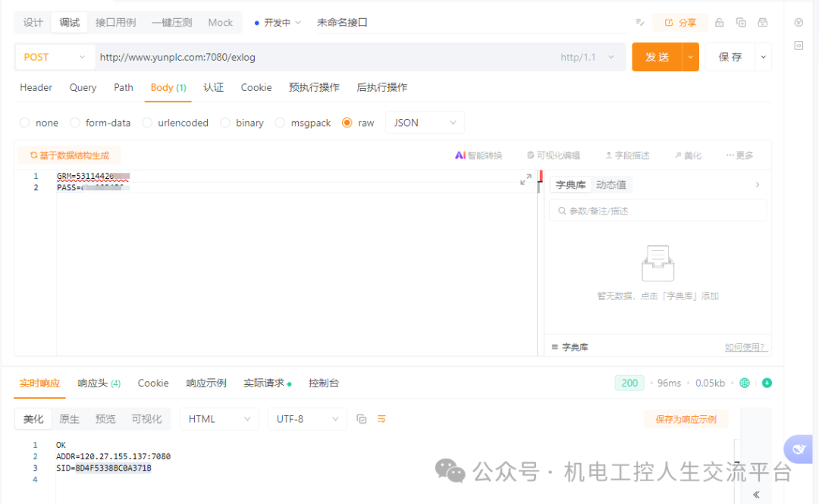Click field description option

point(627,155)
